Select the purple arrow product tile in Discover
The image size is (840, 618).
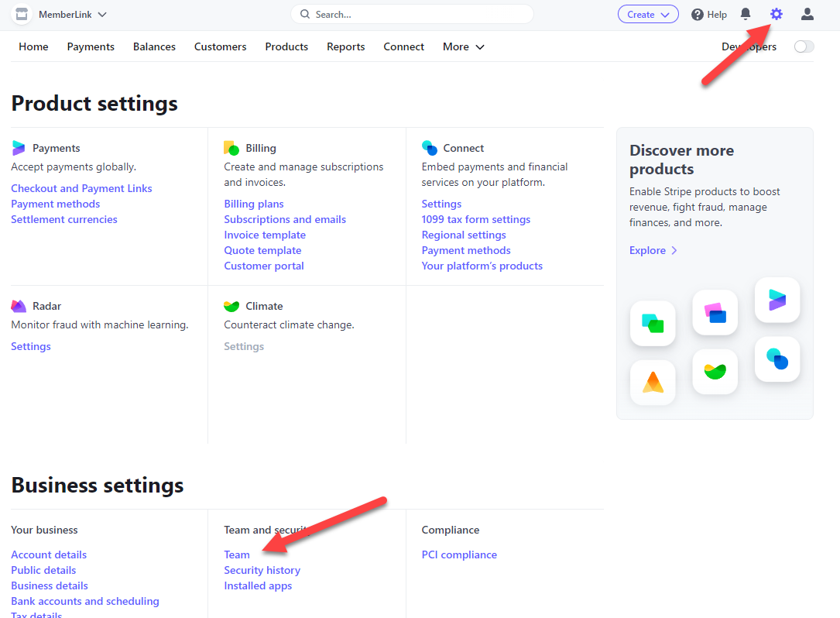tap(777, 300)
